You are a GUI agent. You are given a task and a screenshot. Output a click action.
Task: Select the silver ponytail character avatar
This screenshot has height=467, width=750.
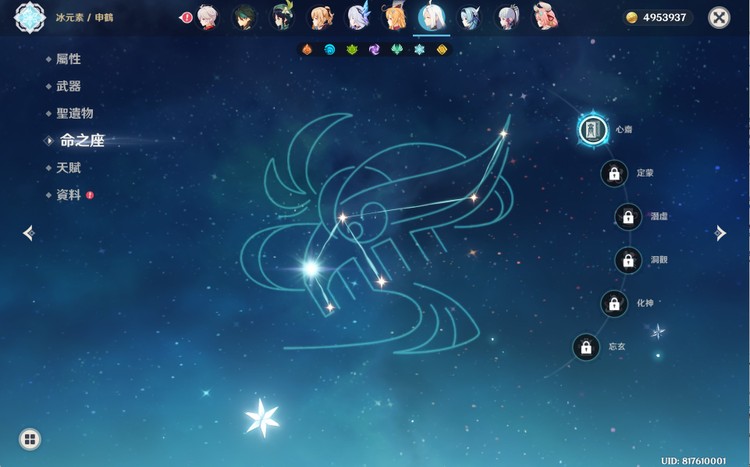pyautogui.click(x=507, y=18)
